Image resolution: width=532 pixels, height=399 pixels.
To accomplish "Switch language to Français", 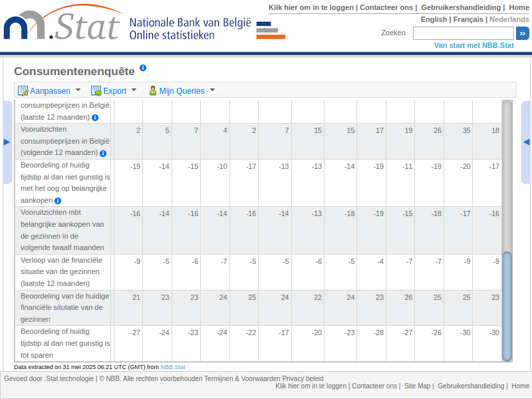I will (x=468, y=19).
